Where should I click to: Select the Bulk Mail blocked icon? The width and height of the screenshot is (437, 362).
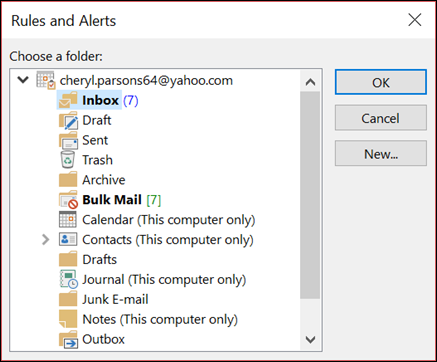(68, 200)
